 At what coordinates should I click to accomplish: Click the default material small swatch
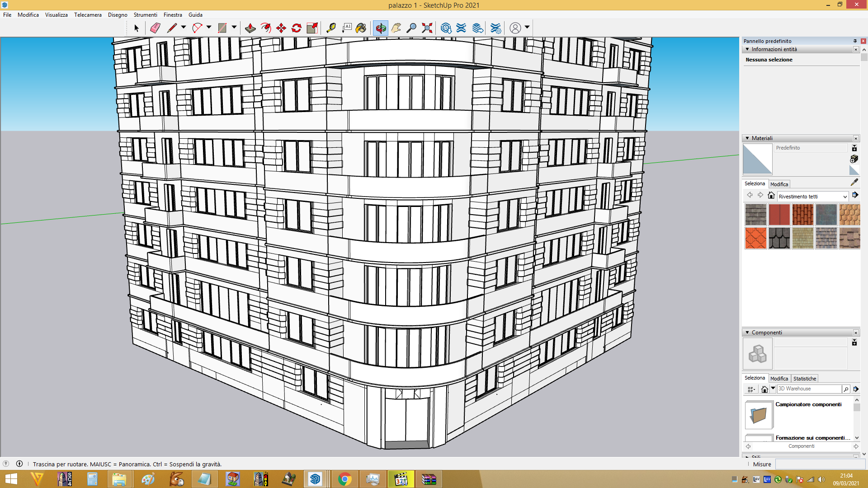click(854, 170)
